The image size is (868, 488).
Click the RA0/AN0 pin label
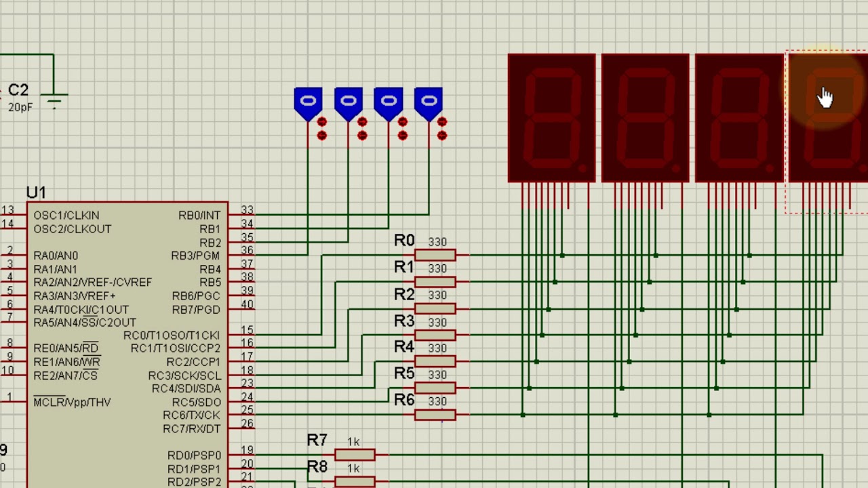click(56, 256)
